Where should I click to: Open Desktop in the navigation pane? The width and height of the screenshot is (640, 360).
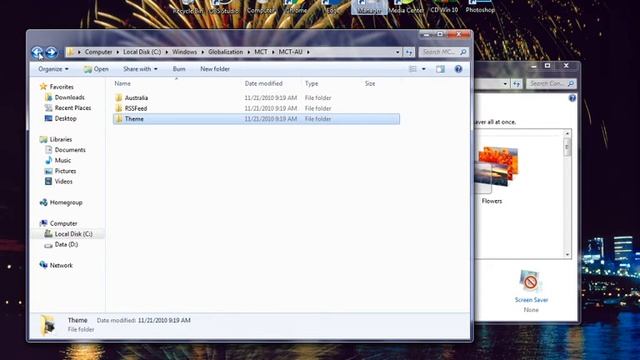point(65,118)
